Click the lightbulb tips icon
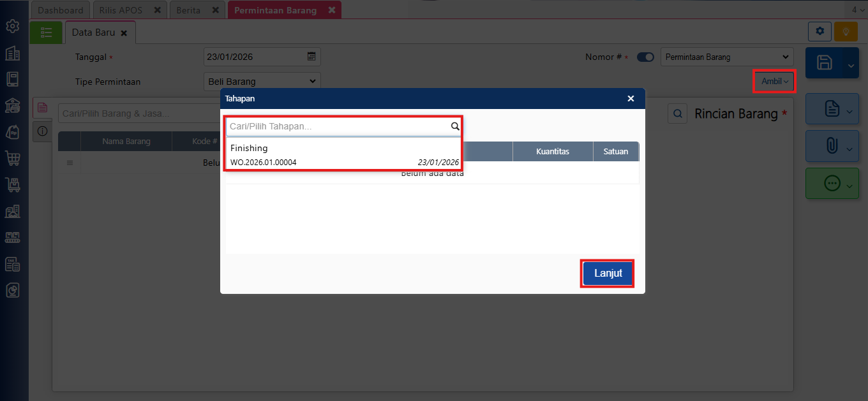This screenshot has height=401, width=868. [x=846, y=31]
